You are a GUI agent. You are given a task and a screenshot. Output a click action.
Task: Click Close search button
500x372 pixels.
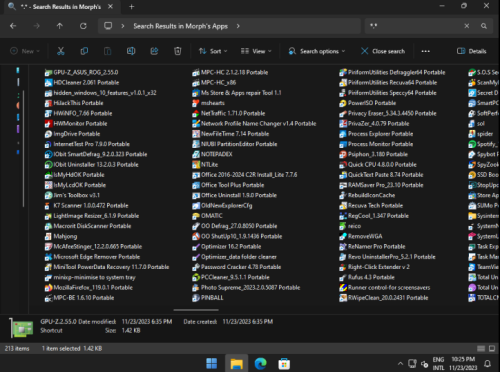pyautogui.click(x=383, y=51)
